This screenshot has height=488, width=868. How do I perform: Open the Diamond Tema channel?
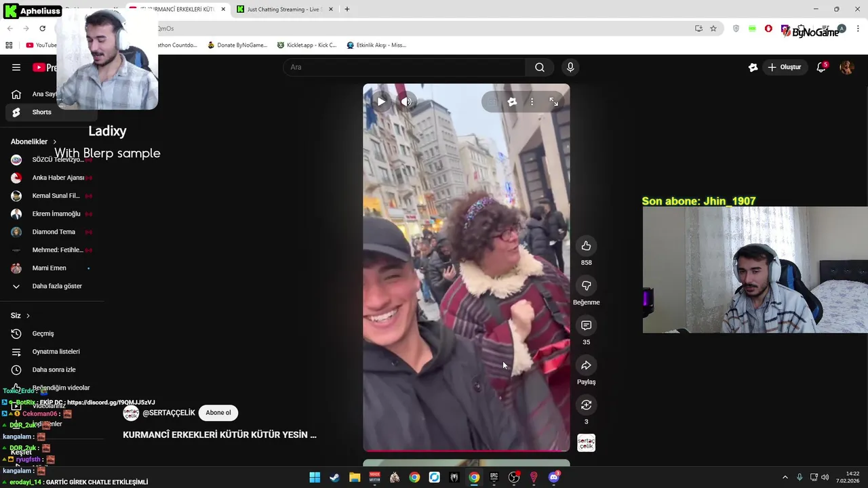[52, 232]
